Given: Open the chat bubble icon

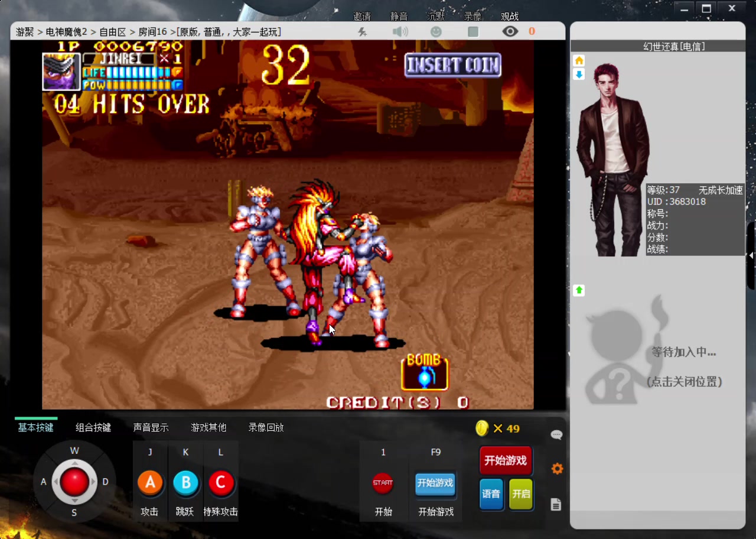Looking at the screenshot, I should pyautogui.click(x=556, y=435).
